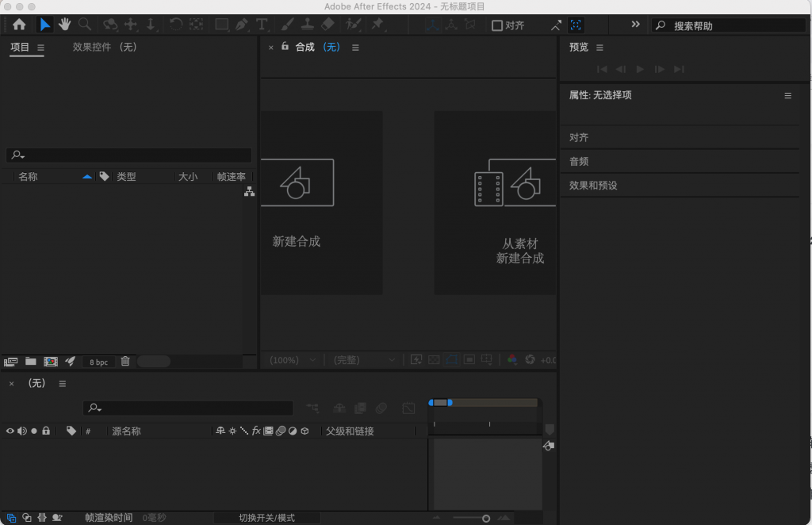Click the new folder icon in Project panel
Viewport: 812px width, 525px height.
[31, 361]
